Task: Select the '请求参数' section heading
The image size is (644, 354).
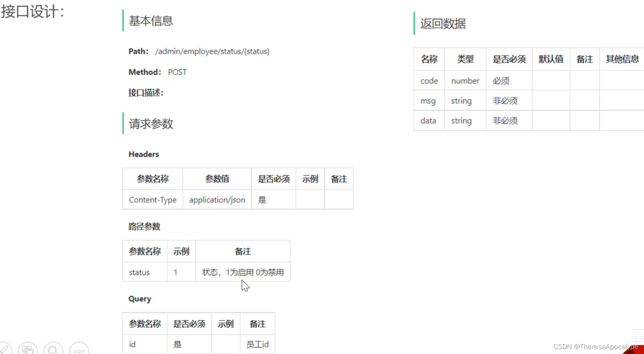Action: coord(151,124)
